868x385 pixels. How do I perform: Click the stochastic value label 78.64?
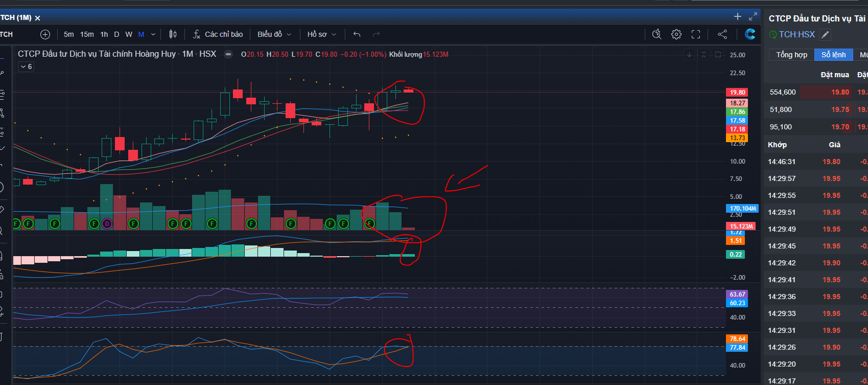737,339
